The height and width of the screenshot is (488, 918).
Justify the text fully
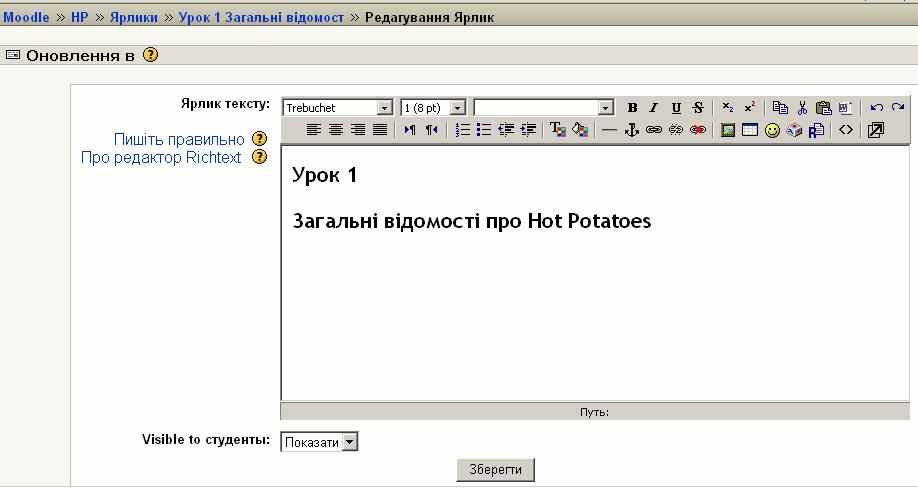[x=380, y=130]
